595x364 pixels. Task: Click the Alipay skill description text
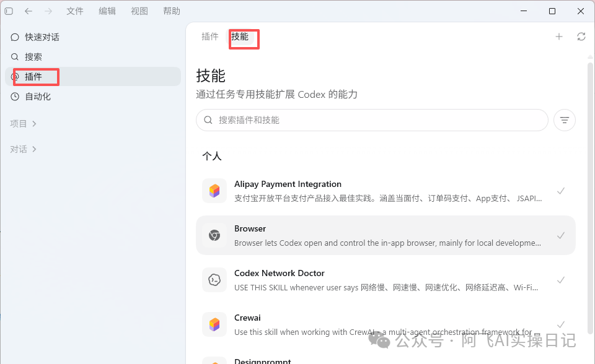coord(388,198)
